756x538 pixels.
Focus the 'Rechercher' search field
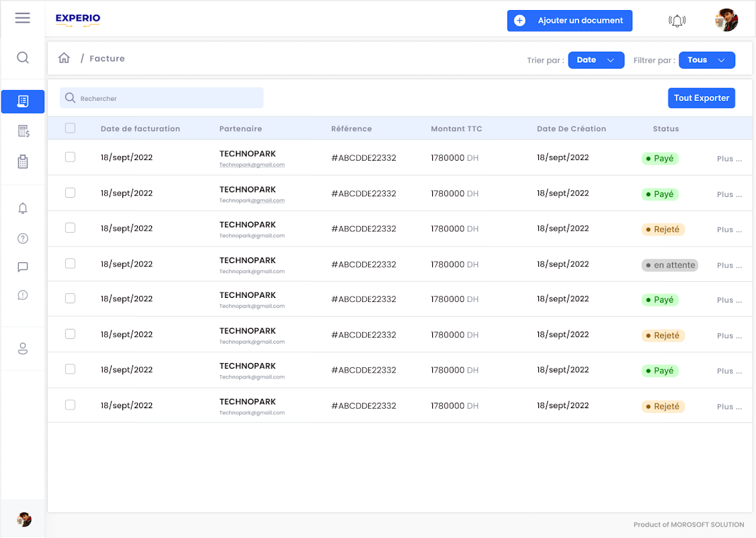161,98
